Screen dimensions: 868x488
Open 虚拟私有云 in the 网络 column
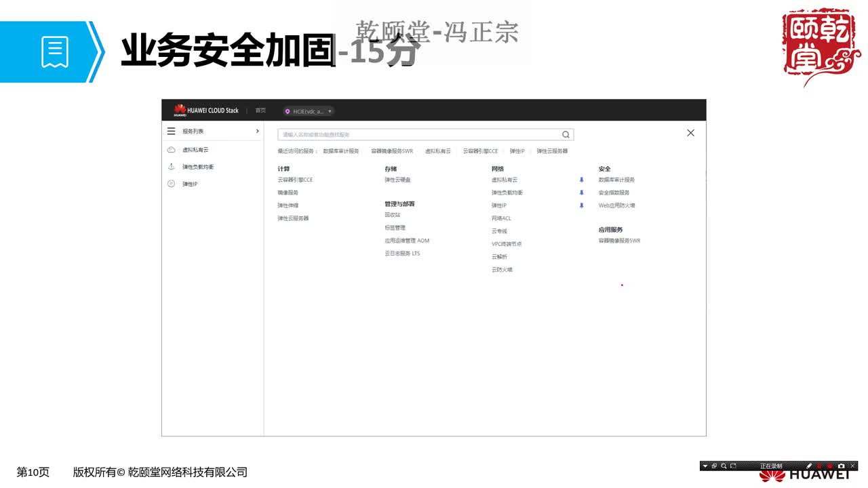coord(505,180)
